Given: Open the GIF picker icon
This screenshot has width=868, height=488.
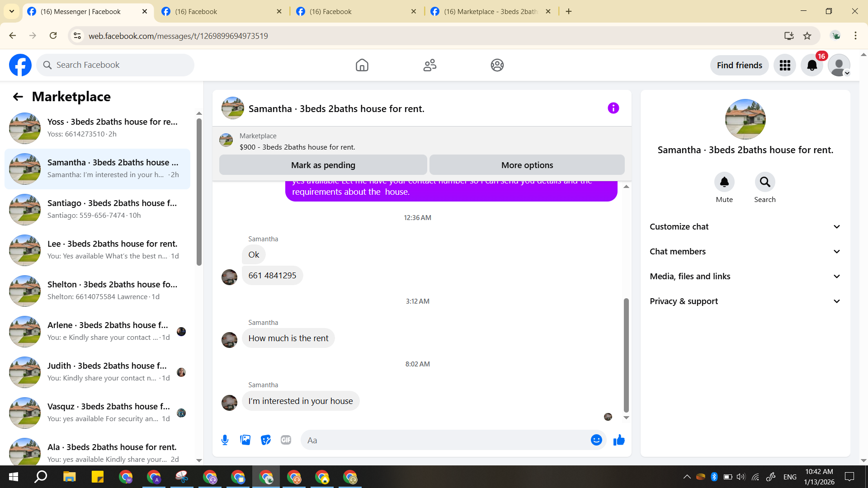Looking at the screenshot, I should 286,440.
